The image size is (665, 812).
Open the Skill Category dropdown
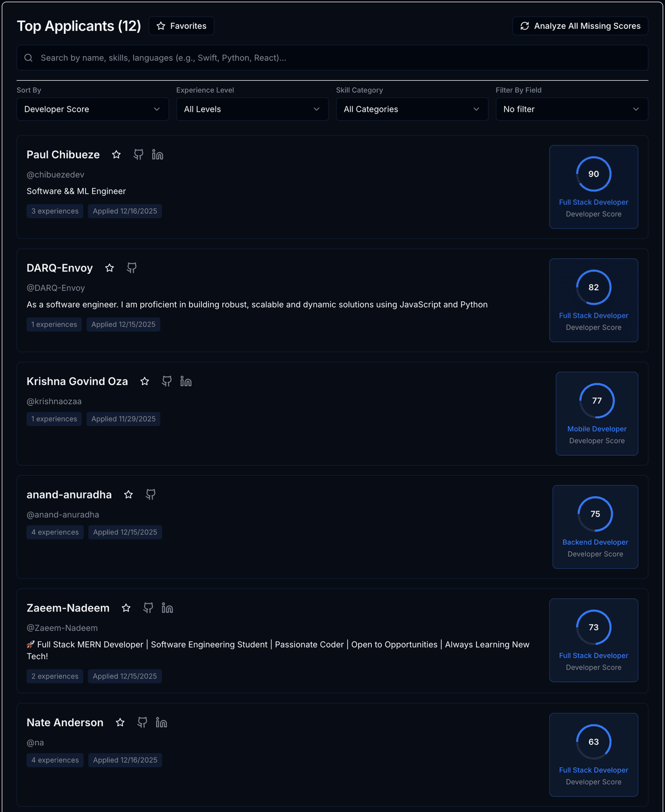coord(412,109)
